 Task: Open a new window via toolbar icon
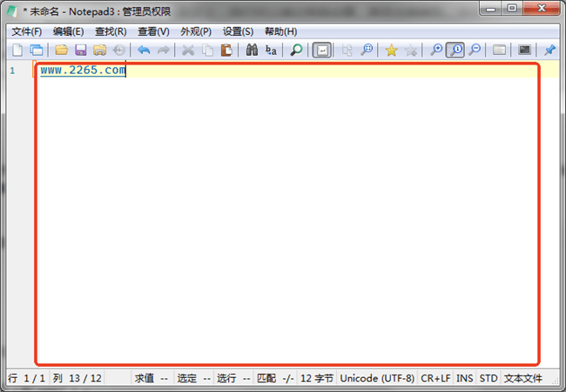(37, 50)
